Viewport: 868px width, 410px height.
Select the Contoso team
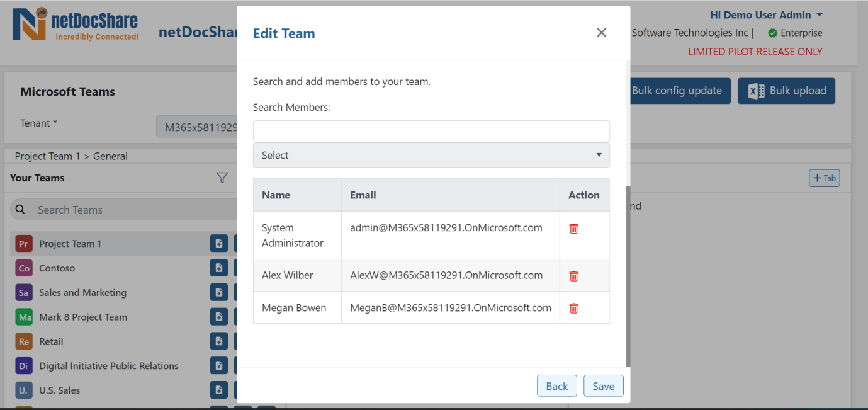click(x=57, y=268)
